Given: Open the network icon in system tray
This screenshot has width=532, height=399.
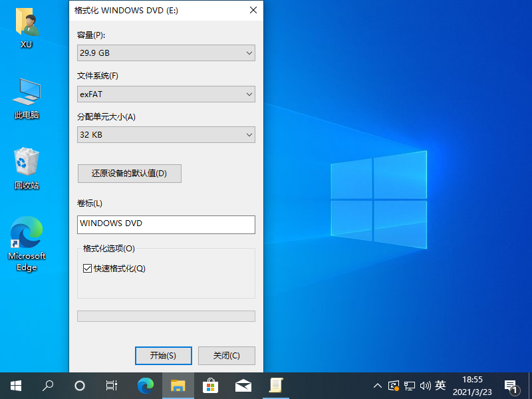Looking at the screenshot, I should (x=410, y=385).
